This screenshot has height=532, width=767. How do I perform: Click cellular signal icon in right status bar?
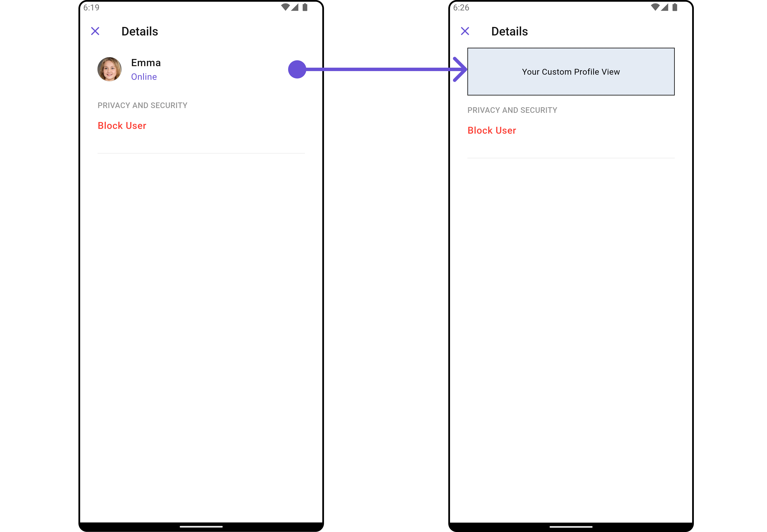pos(665,7)
